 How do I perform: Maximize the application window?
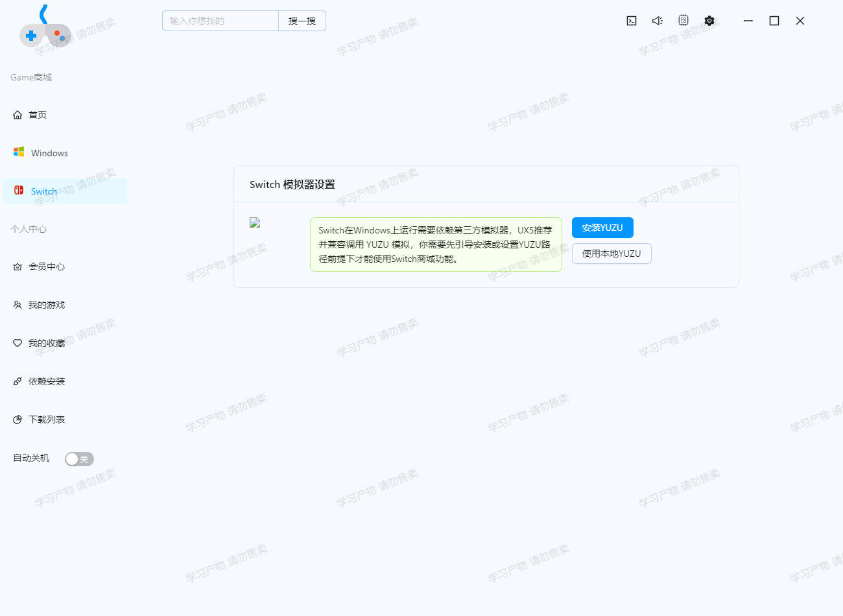coord(774,21)
